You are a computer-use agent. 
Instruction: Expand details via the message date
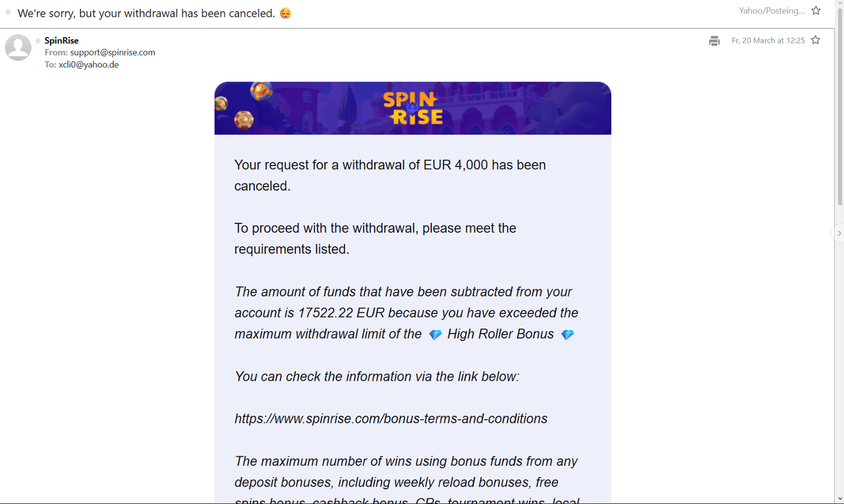click(x=768, y=40)
